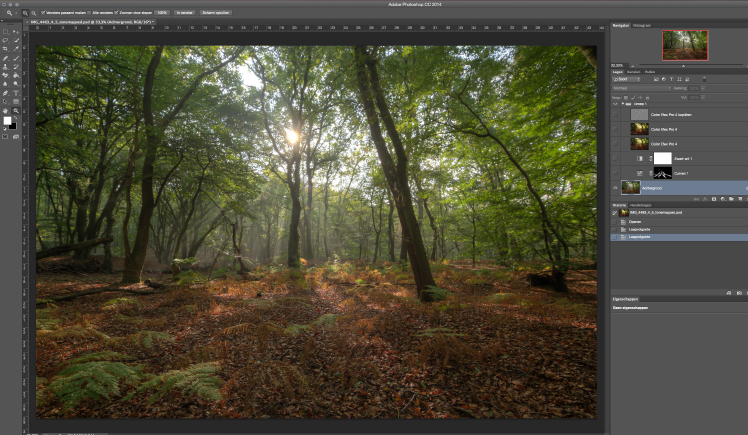Toggle Quick Mask mode
Viewport: 748px width, 435px height.
[x=5, y=136]
